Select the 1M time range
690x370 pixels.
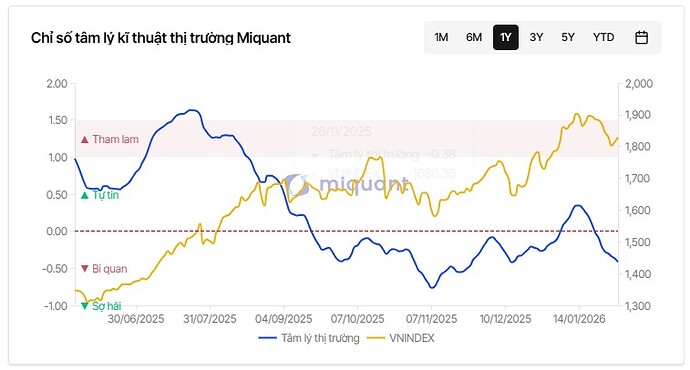coord(441,37)
